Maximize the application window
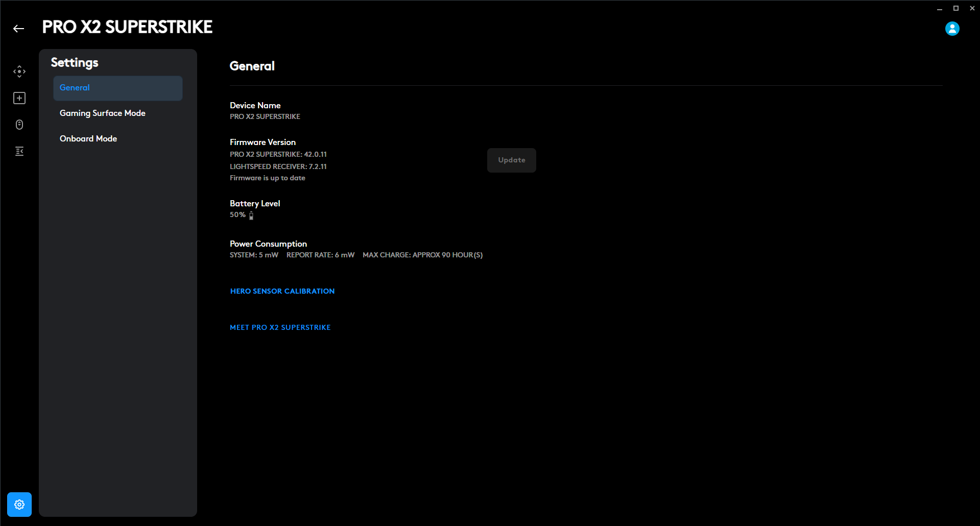Image resolution: width=980 pixels, height=526 pixels. click(955, 9)
